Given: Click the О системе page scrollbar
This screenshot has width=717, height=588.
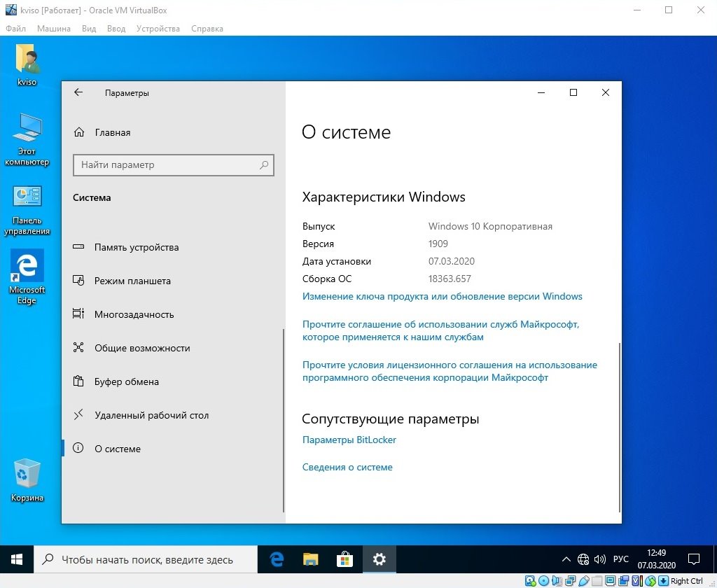Looking at the screenshot, I should (620, 428).
